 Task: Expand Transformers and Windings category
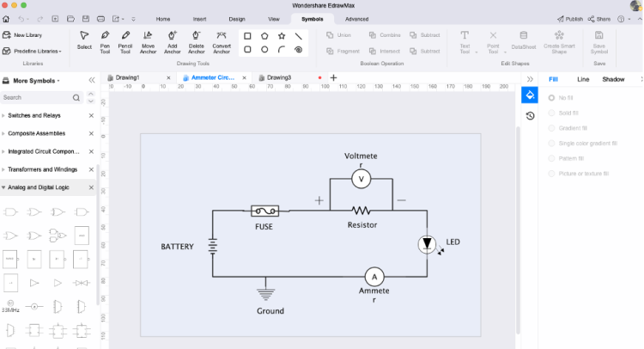pyautogui.click(x=43, y=169)
